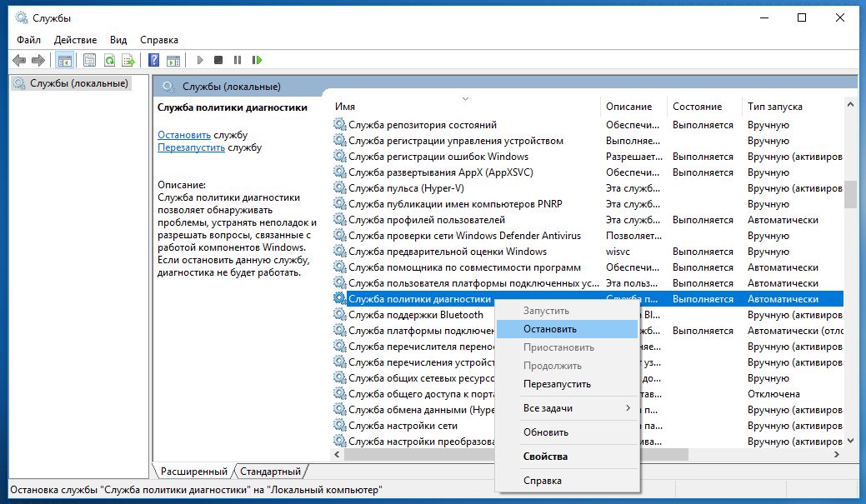Click gear icon of Служба профилей пользователей
Screen dimensions: 866x504
click(340, 220)
